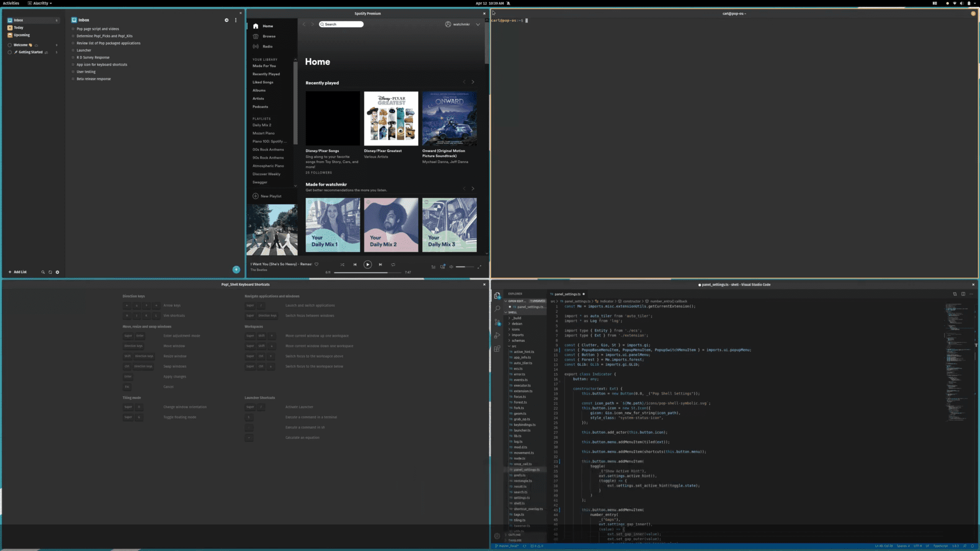The height and width of the screenshot is (551, 980).
Task: Expand the debian folder in VS Code explorer
Action: tap(518, 323)
